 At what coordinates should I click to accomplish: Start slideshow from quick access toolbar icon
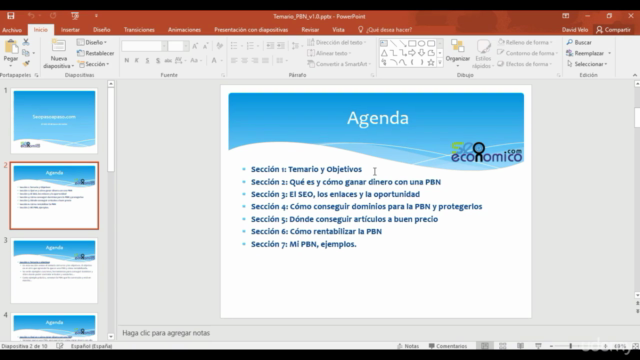pos(75,16)
